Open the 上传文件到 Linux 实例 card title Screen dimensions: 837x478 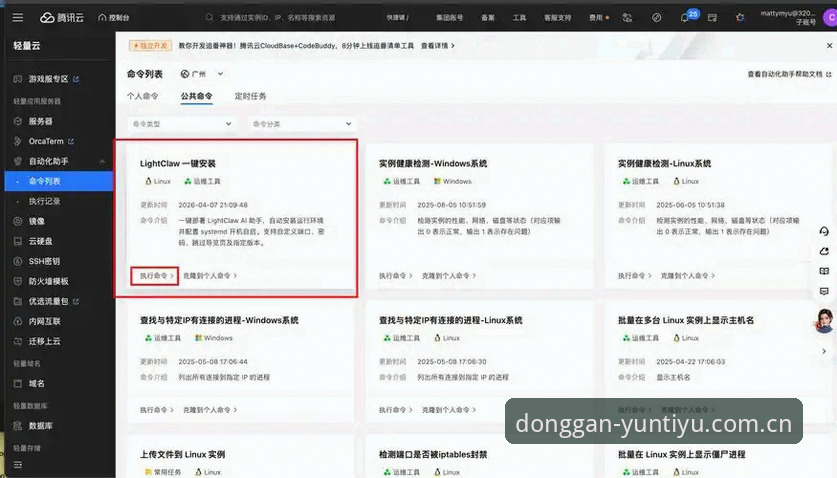pos(183,455)
